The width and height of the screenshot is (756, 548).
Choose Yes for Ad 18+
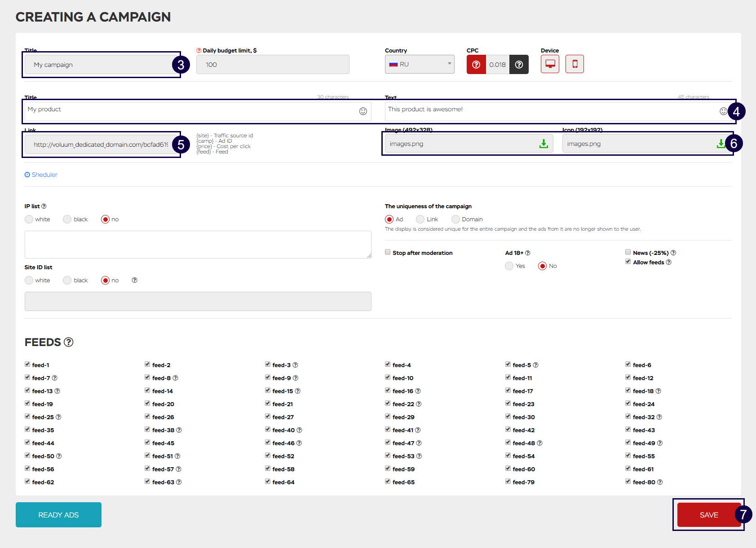(509, 266)
